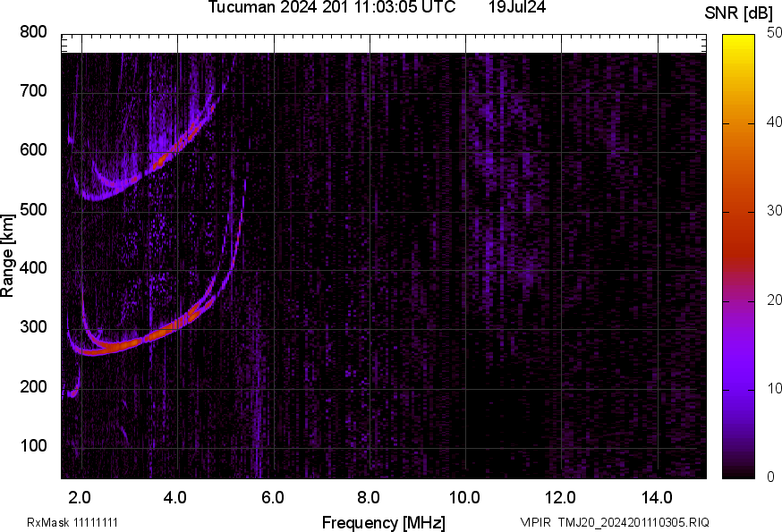Click the 'VIPIR' footer label
The height and width of the screenshot is (532, 782).
536,522
